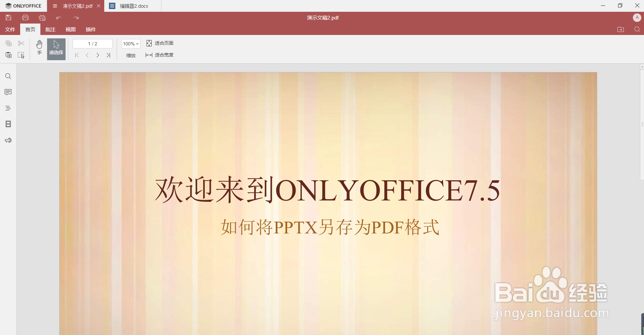Click the Paste icon
The height and width of the screenshot is (335, 644).
coord(9,55)
